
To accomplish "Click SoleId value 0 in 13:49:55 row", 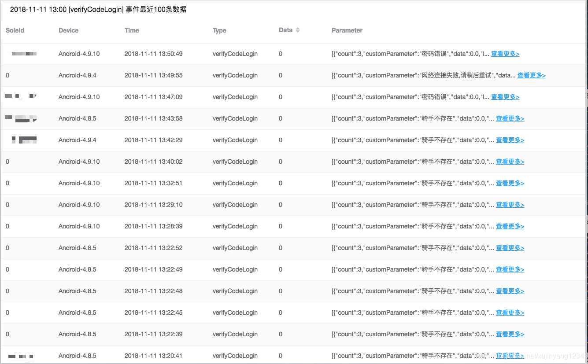I will (x=7, y=75).
